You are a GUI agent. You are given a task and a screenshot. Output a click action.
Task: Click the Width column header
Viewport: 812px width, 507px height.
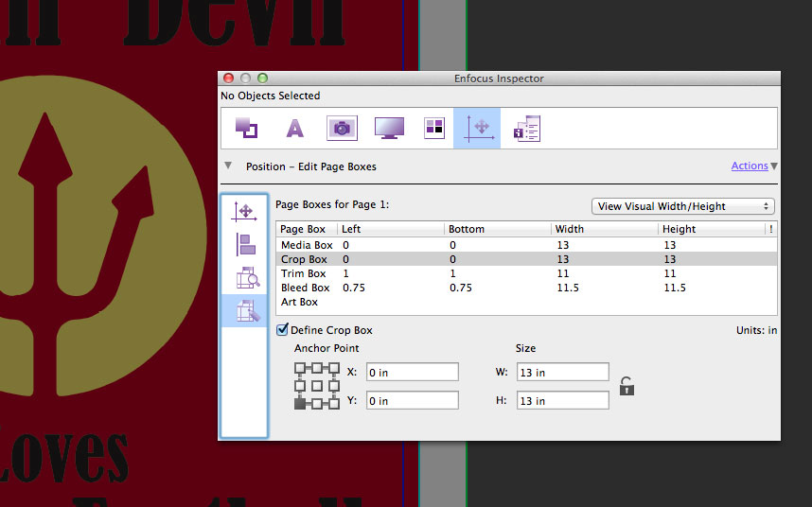[605, 229]
